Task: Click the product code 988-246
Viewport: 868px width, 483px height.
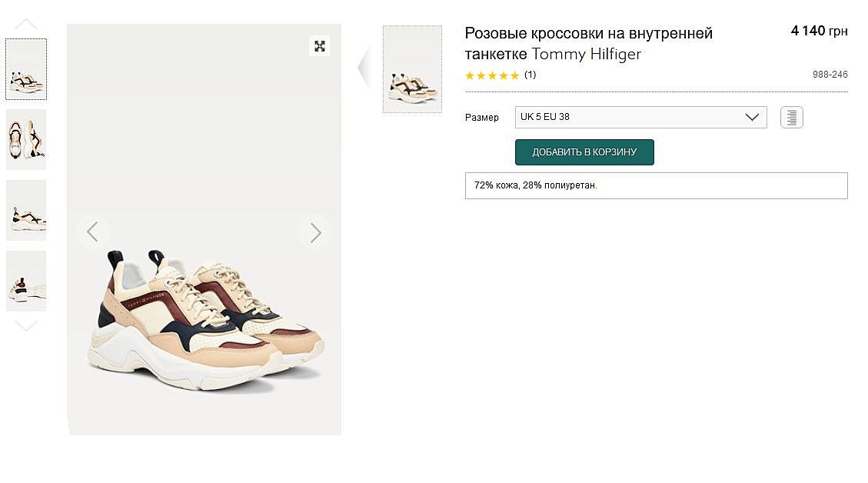Action: click(x=830, y=75)
